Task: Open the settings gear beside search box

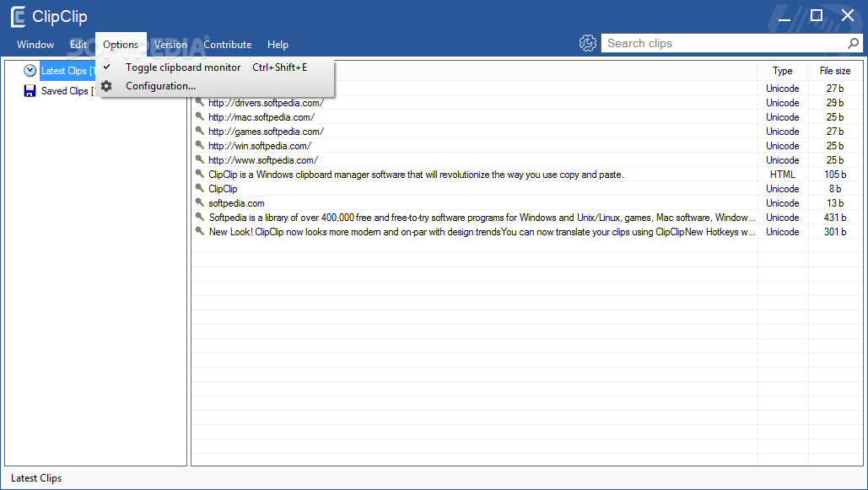Action: click(588, 43)
